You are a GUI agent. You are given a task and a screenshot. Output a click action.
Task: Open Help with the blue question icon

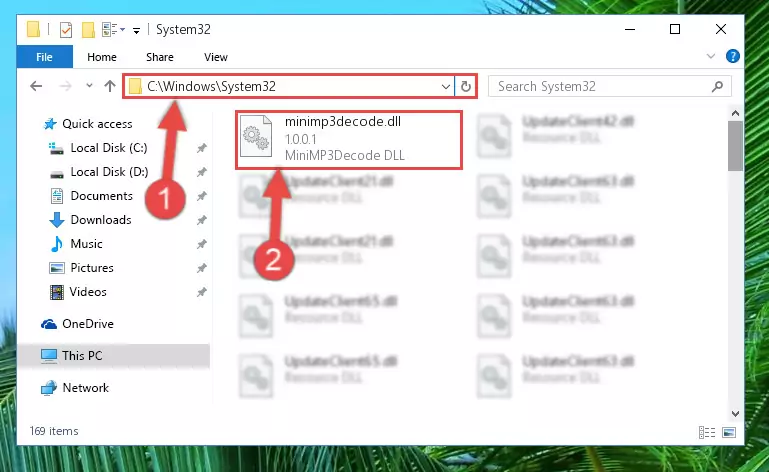coord(733,56)
